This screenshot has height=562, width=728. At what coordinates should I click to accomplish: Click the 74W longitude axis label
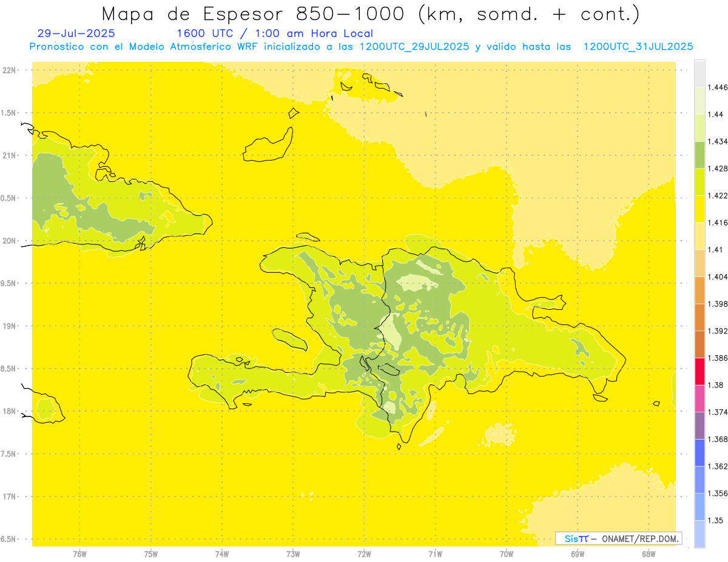[222, 554]
